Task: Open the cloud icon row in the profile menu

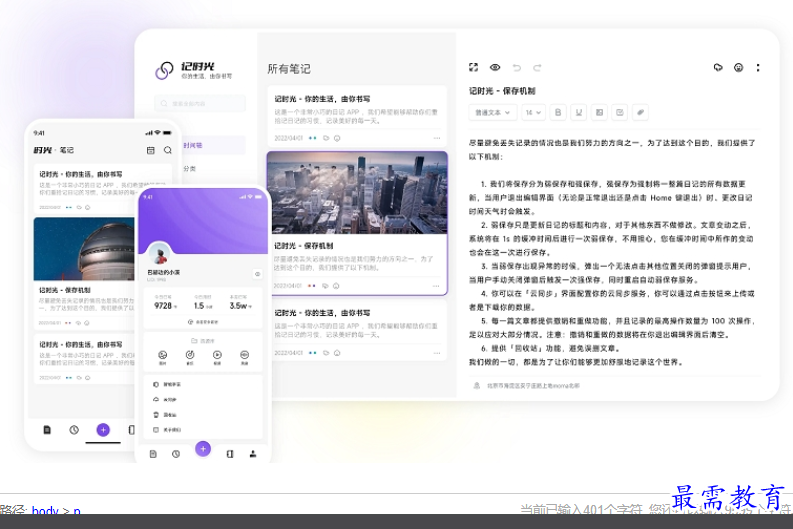Action: coord(203,400)
